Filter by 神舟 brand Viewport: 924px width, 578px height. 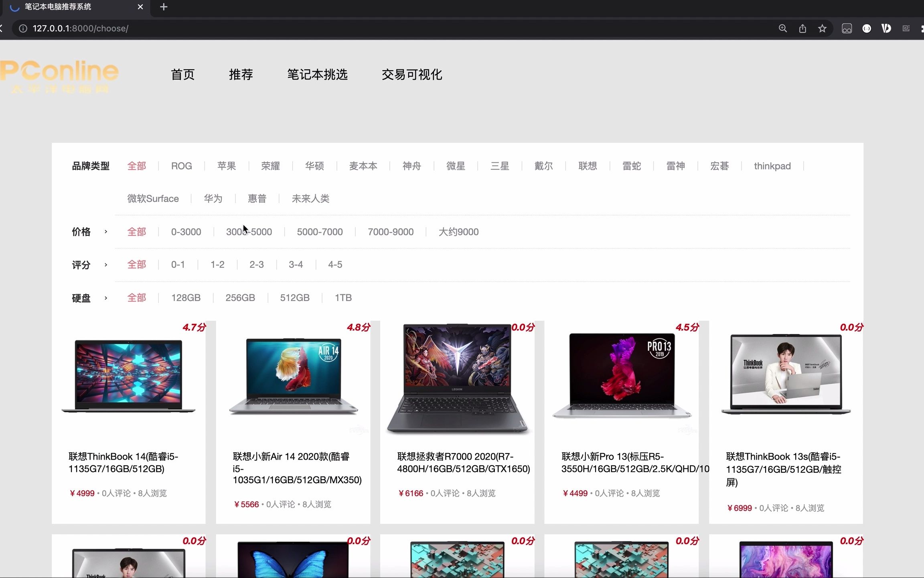pos(412,166)
